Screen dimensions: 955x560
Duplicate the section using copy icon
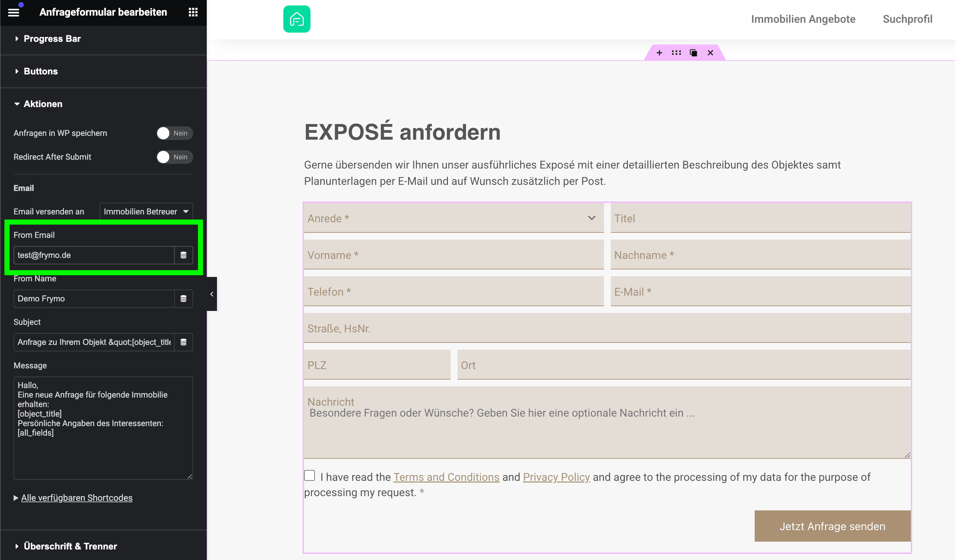tap(693, 53)
